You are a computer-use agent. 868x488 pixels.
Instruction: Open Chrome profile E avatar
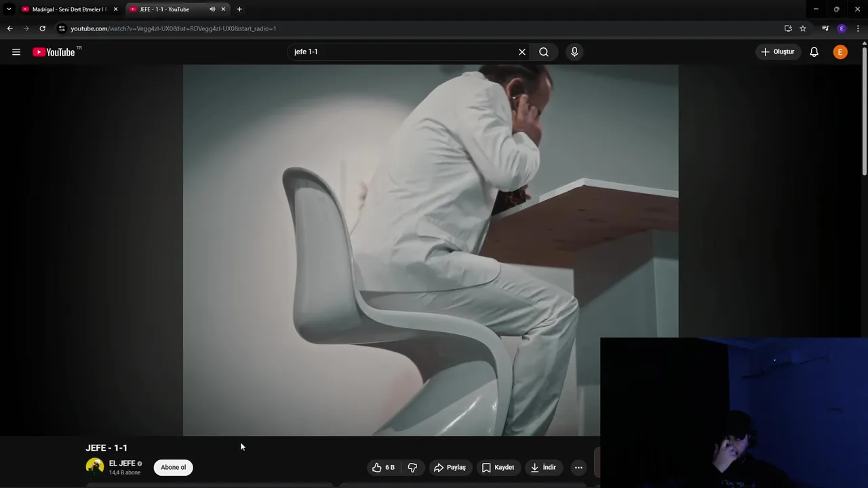[x=842, y=28]
